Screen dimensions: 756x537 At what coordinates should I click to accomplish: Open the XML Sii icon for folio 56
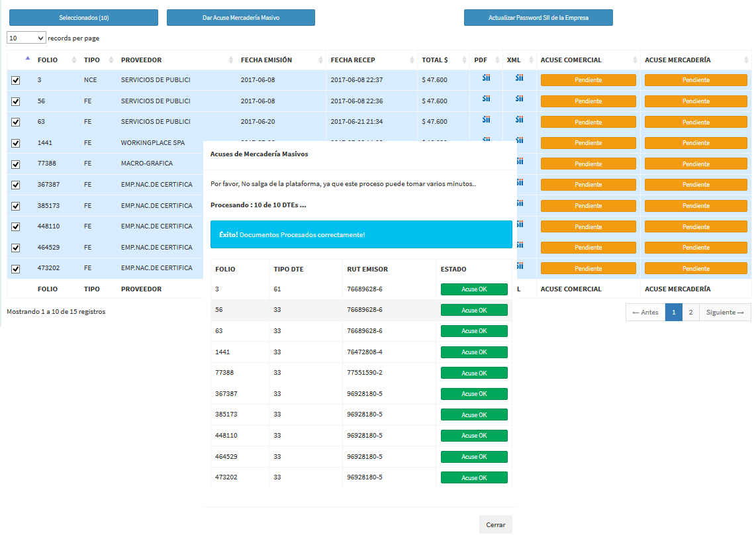coord(519,99)
